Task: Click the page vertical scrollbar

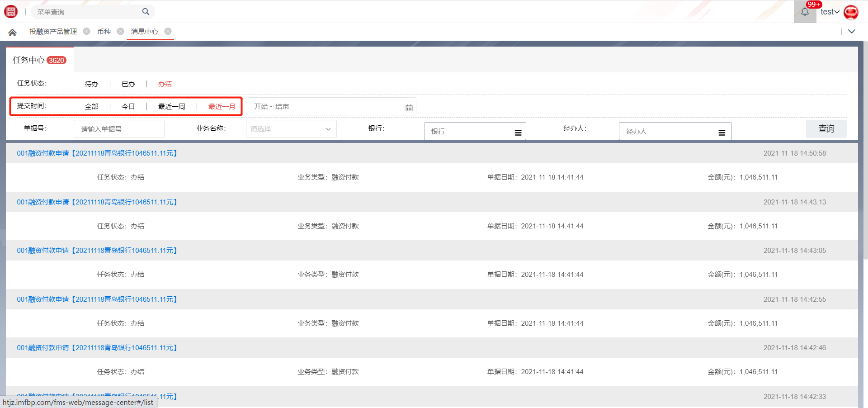Action: point(865,149)
